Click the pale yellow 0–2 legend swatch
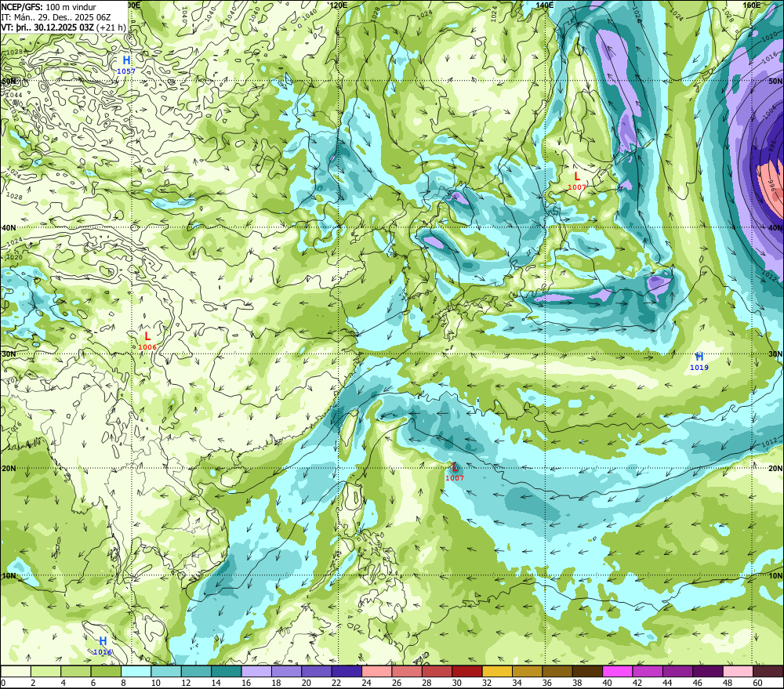 [x=16, y=671]
